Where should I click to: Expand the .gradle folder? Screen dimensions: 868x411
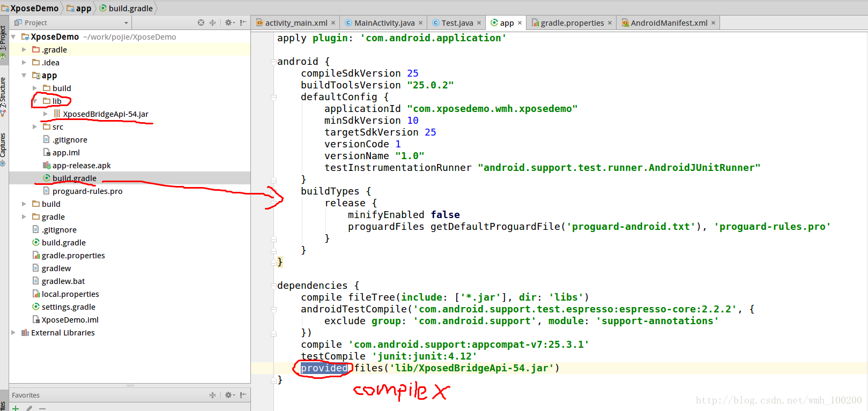pos(24,50)
